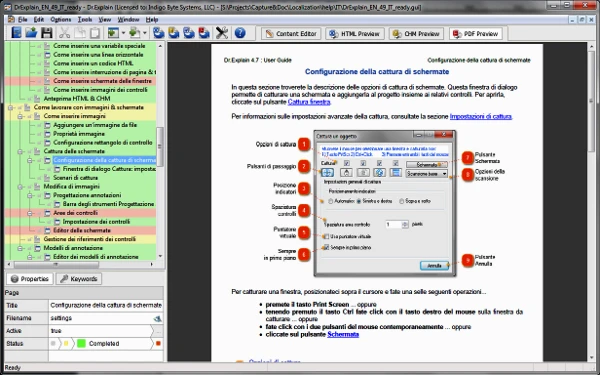Click the Paste clipboard icon
600x375 pixels.
coord(95,33)
